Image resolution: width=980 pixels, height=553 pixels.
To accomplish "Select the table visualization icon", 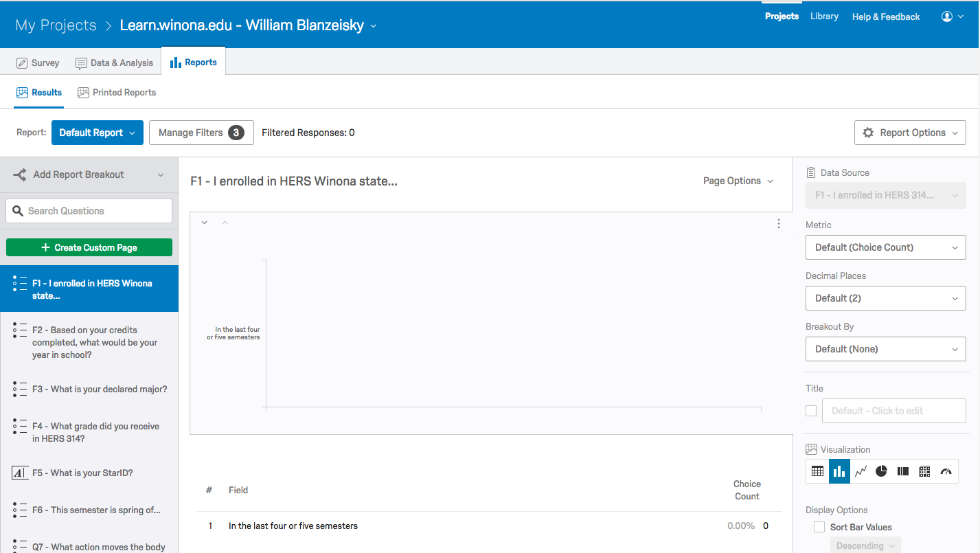I will tap(817, 471).
